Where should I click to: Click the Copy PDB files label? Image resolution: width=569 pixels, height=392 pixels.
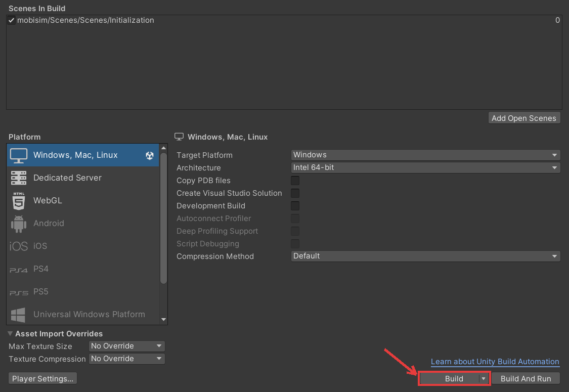point(203,181)
